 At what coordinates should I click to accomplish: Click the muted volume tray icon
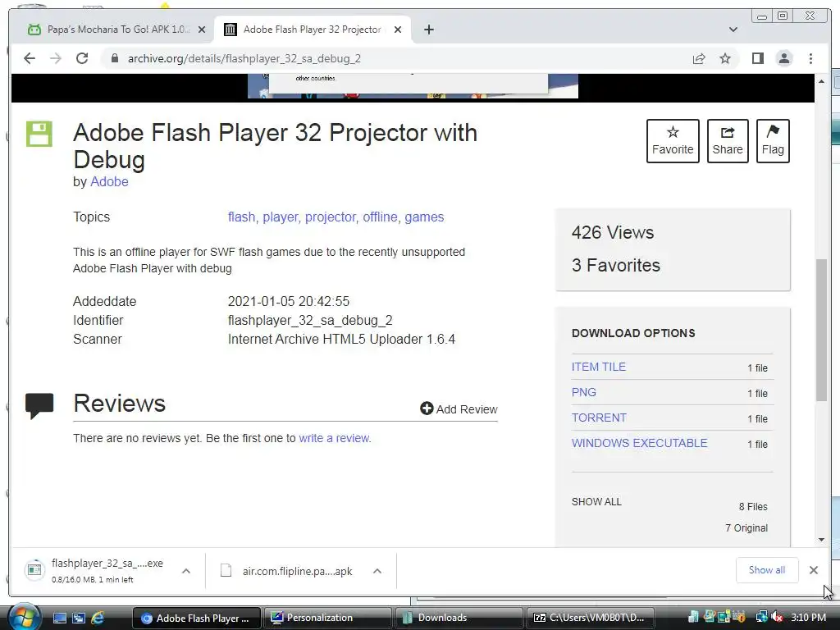[x=777, y=618]
